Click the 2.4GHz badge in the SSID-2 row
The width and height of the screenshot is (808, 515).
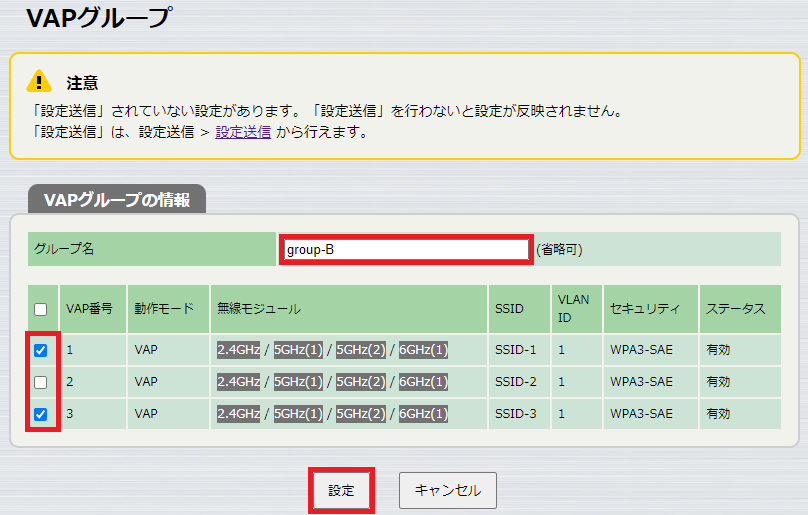238,382
